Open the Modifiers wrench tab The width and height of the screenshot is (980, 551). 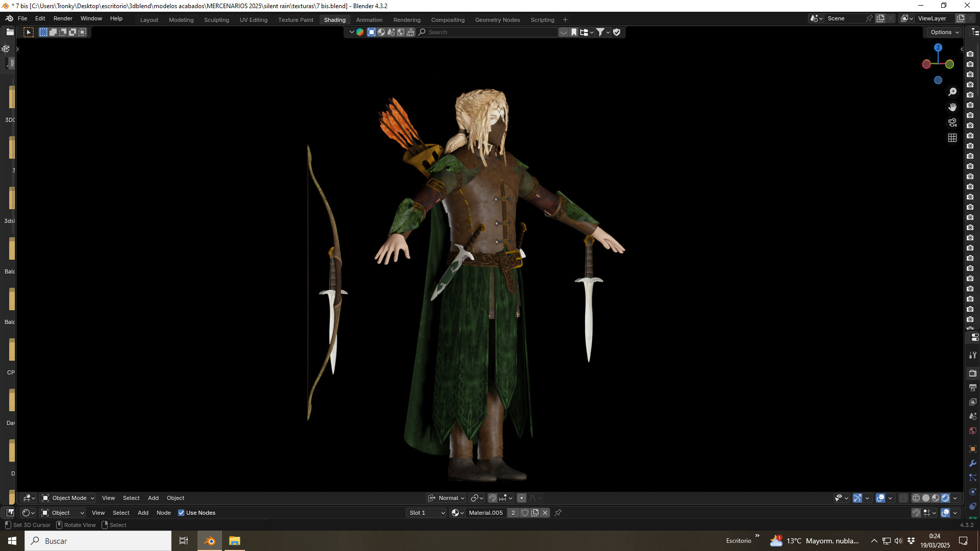tap(973, 463)
